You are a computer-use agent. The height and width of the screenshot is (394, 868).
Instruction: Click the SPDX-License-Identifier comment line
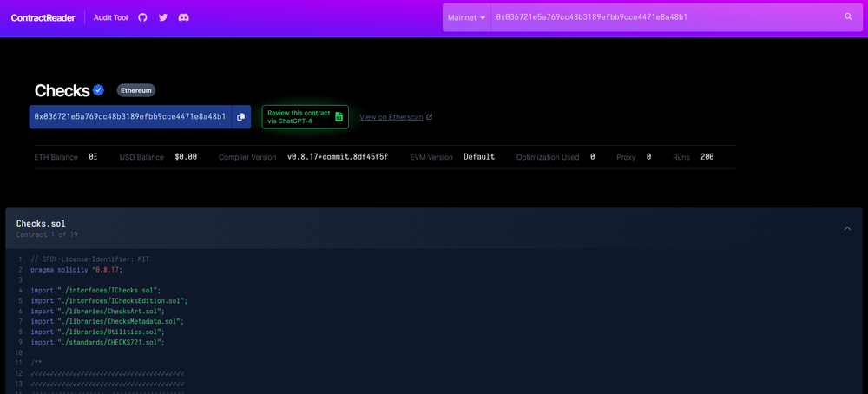(89, 259)
